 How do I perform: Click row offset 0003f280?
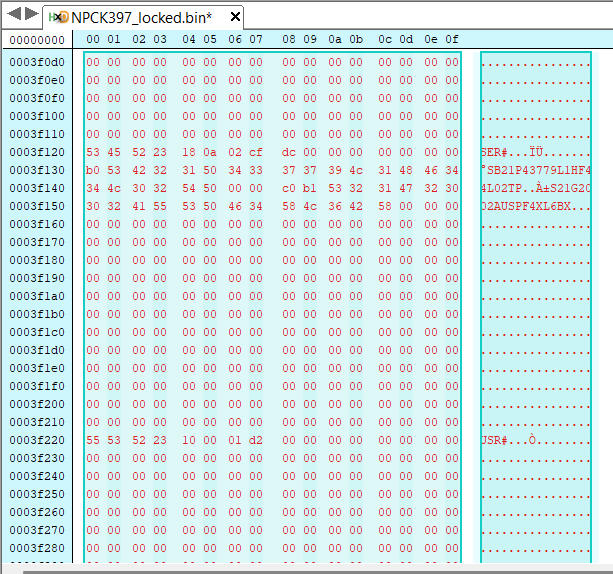[37, 548]
